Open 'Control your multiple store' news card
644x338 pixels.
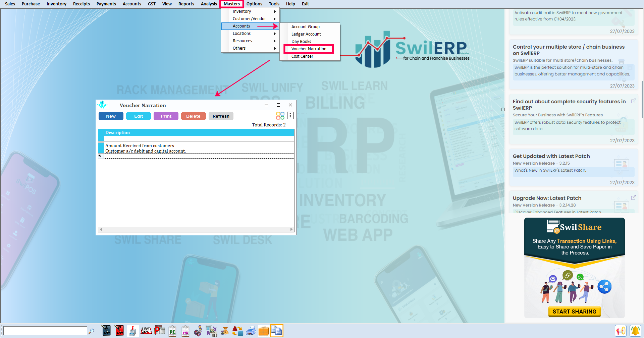[573, 64]
